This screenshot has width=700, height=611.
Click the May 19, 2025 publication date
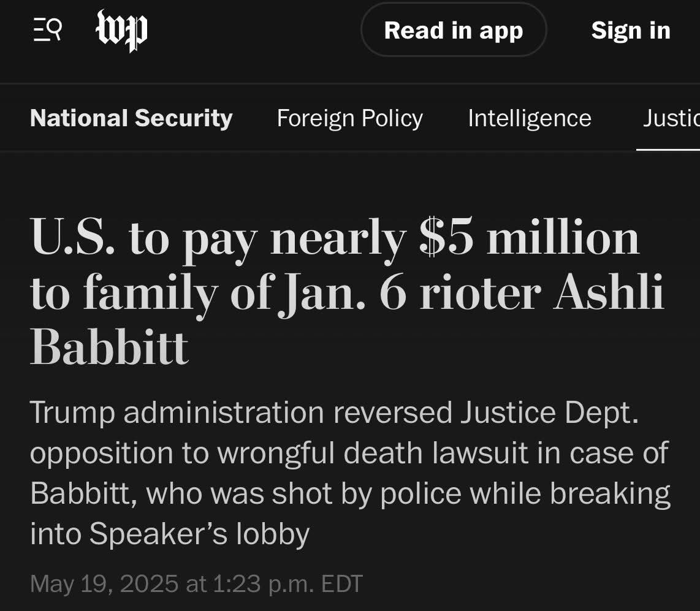point(105,583)
